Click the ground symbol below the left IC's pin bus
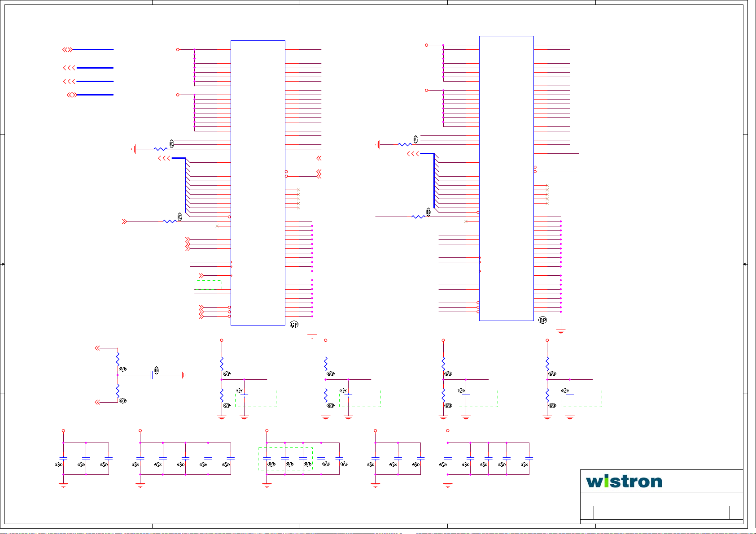The width and height of the screenshot is (756, 534). 312,335
